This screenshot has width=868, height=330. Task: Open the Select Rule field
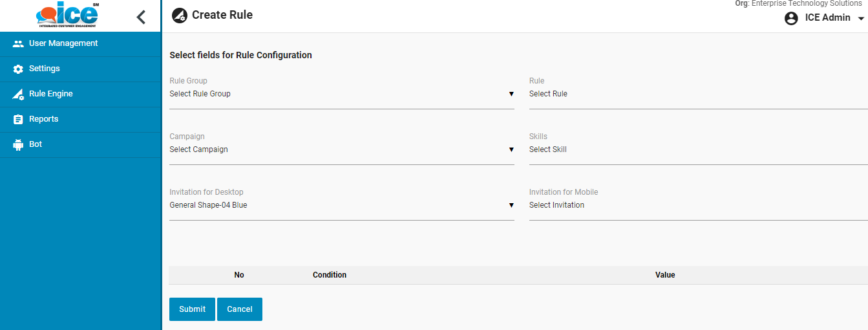[697, 94]
